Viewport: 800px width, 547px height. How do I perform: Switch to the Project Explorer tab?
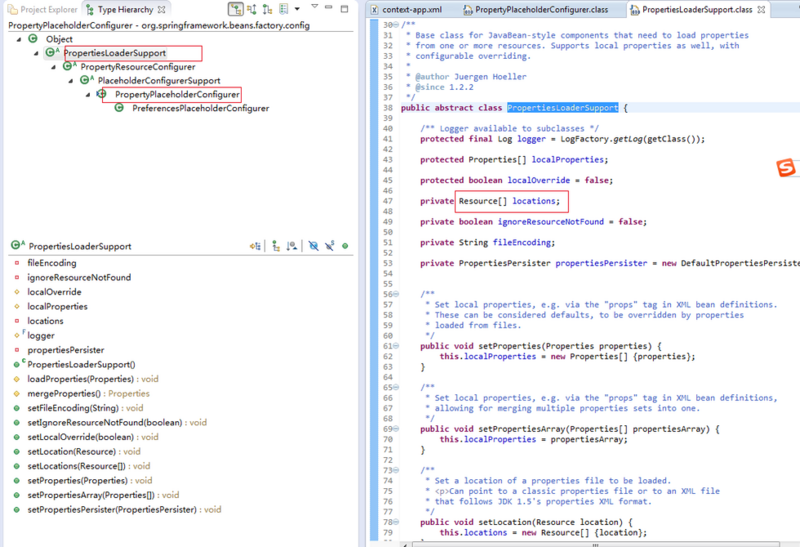[x=42, y=10]
